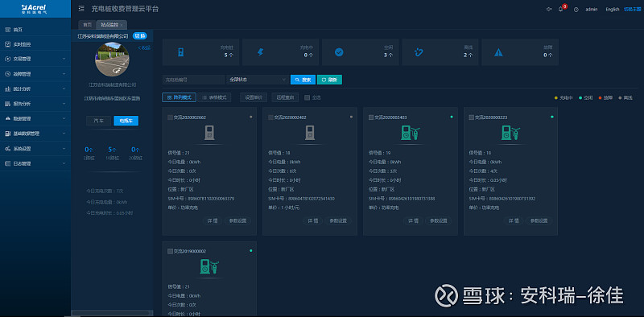The width and height of the screenshot is (644, 317).
Task: Click the 日志管理 sidebar icon
Action: pos(8,163)
